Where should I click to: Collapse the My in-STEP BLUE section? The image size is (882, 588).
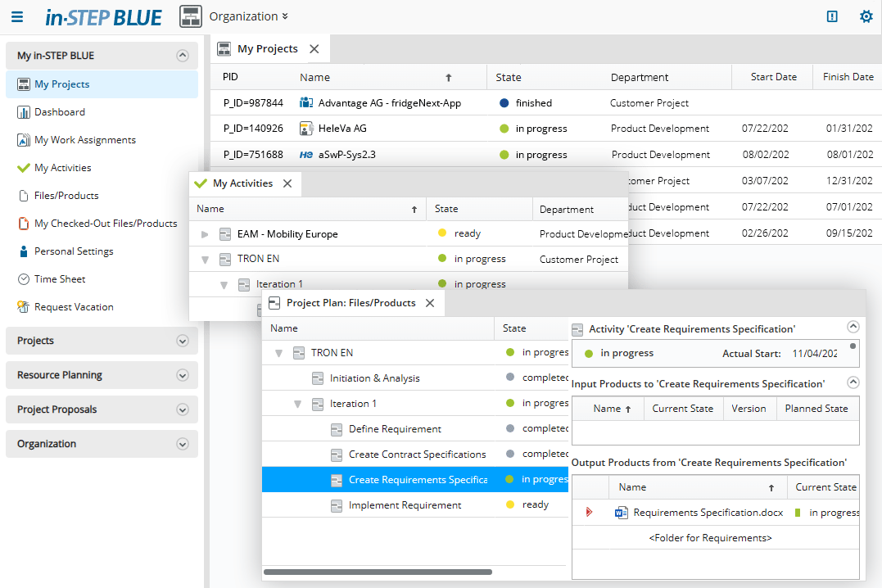[183, 56]
